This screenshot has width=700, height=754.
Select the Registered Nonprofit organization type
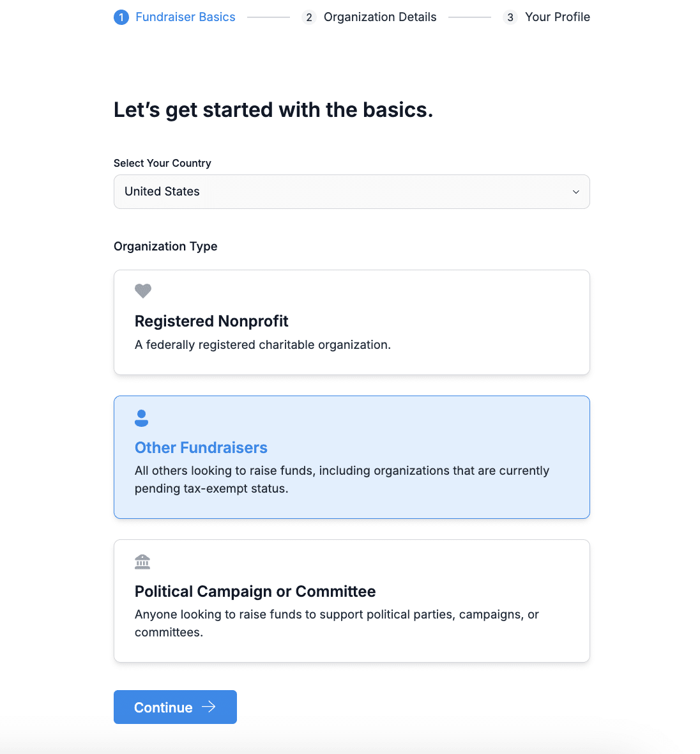point(351,322)
